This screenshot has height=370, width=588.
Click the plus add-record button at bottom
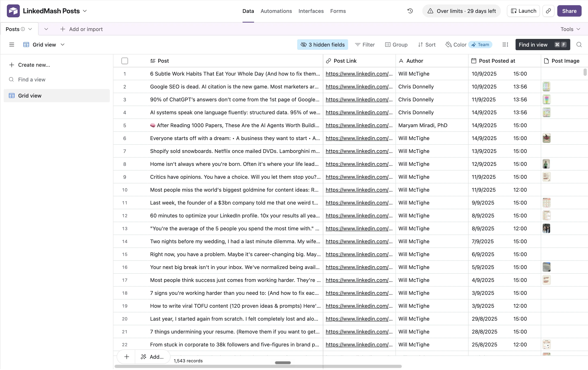pyautogui.click(x=127, y=357)
